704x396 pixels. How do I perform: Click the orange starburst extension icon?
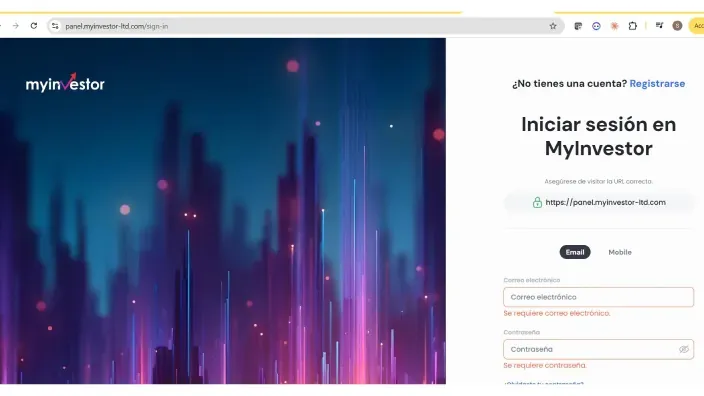tap(614, 26)
